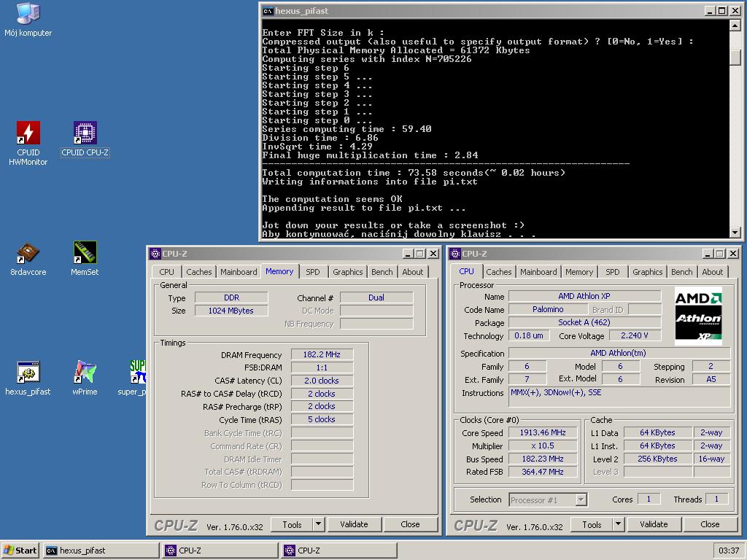Open Bench tab in right CPU-Z window
The width and height of the screenshot is (747, 560).
click(x=682, y=272)
